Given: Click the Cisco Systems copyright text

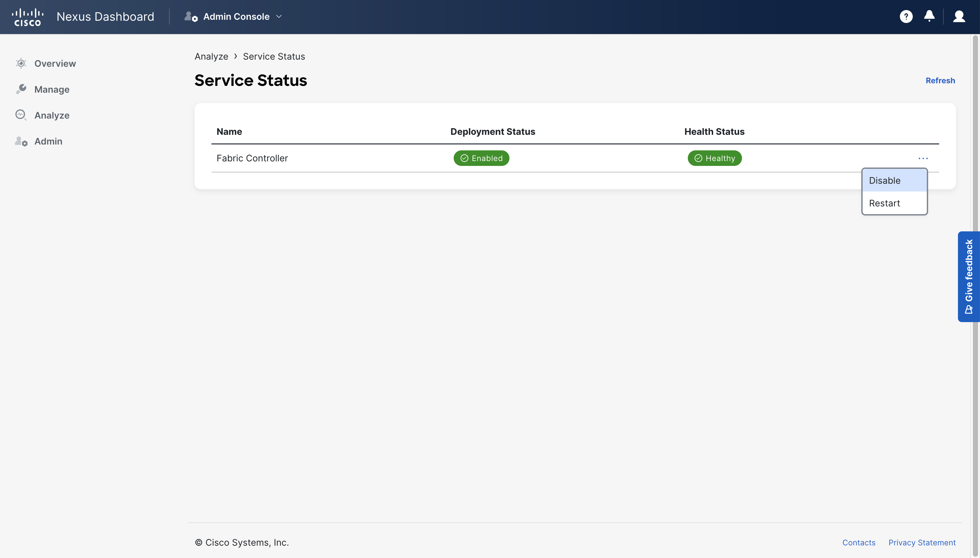Looking at the screenshot, I should [x=242, y=543].
